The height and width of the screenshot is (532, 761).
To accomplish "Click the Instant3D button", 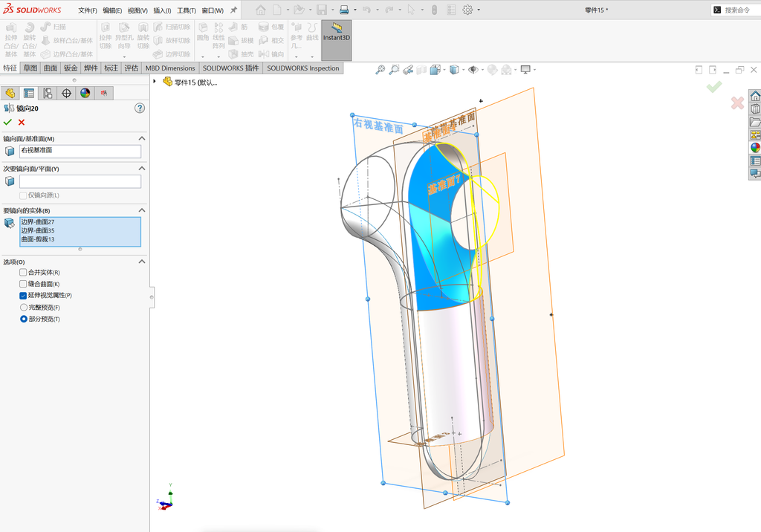I will [x=337, y=40].
